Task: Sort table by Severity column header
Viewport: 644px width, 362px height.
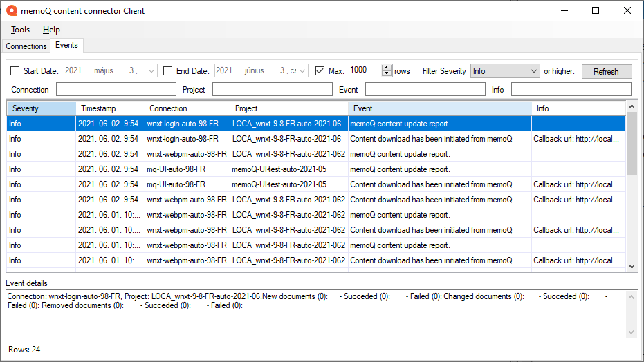Action: tap(41, 108)
